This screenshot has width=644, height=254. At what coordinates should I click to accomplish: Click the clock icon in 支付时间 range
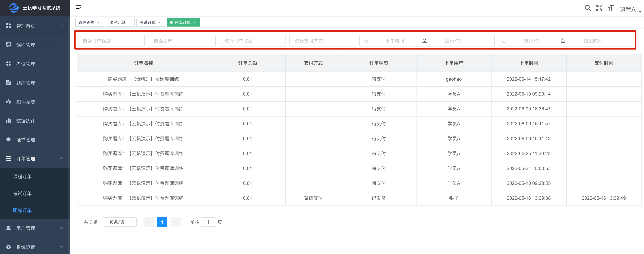point(504,41)
